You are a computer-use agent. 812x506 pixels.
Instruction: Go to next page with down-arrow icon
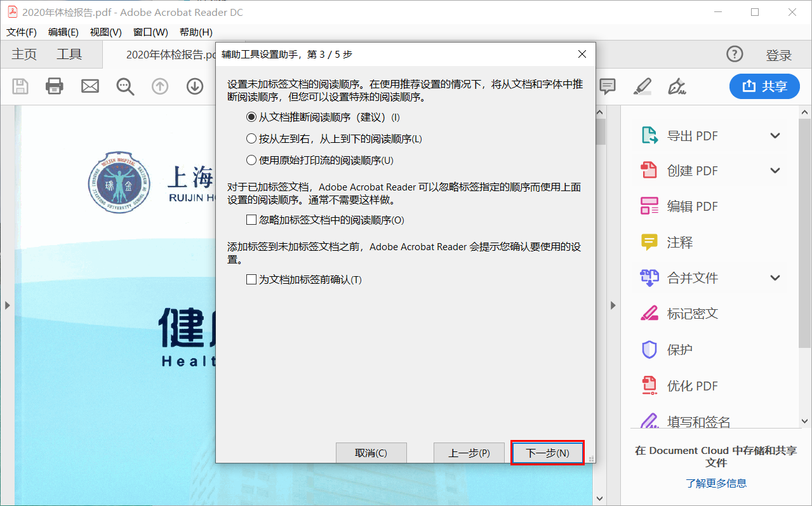pos(195,86)
